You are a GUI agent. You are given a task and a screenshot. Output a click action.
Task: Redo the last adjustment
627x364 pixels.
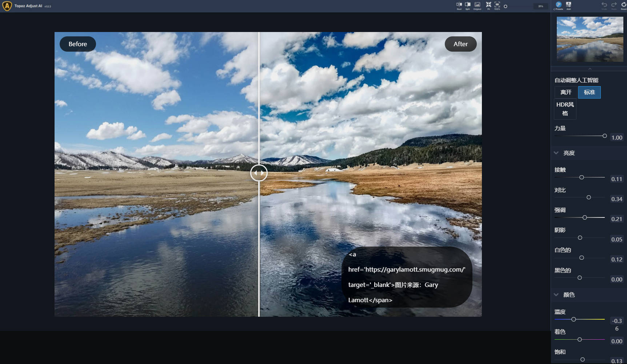tap(614, 5)
